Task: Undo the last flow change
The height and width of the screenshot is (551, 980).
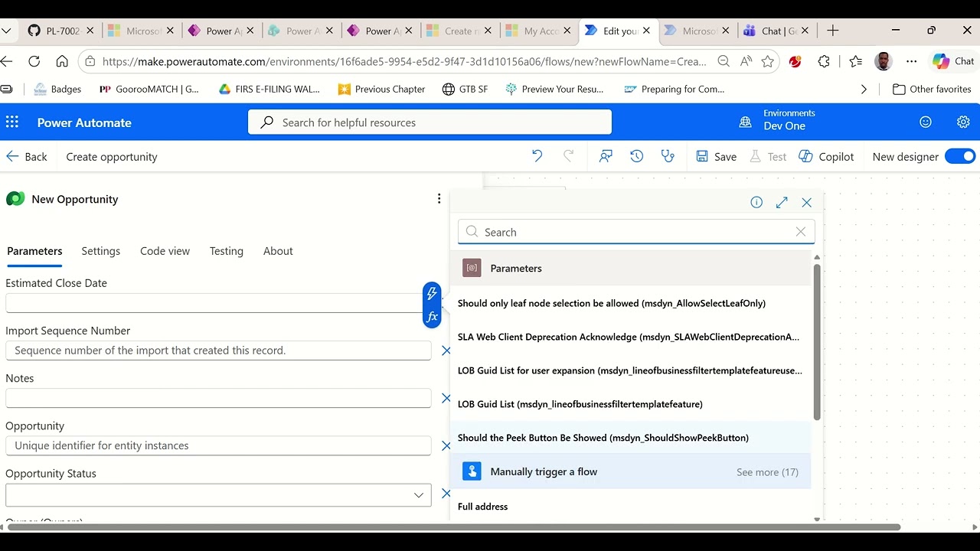Action: [x=537, y=156]
